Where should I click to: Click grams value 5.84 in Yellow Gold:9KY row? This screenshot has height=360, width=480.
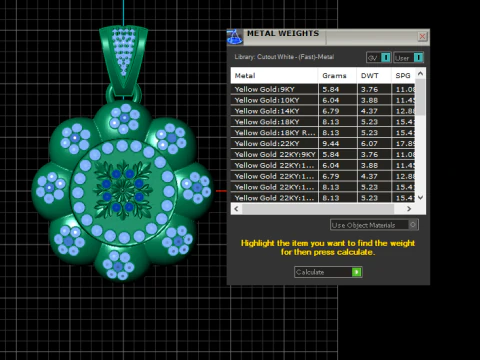click(331, 89)
